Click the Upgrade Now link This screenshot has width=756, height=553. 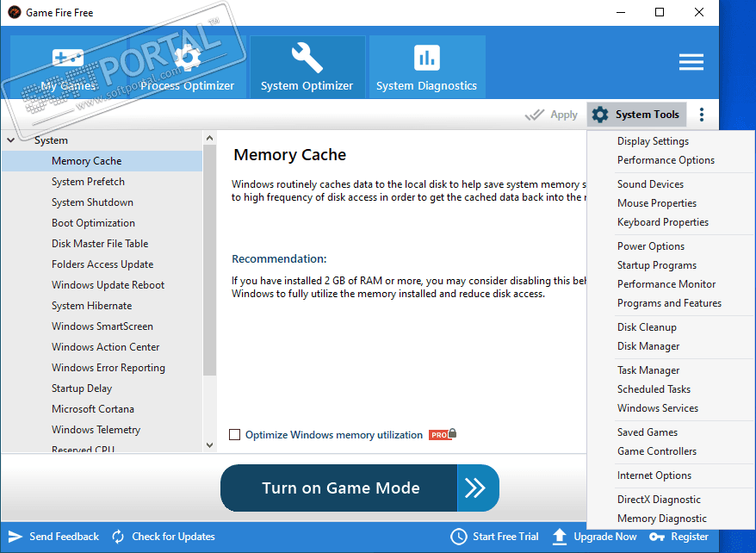tap(605, 537)
